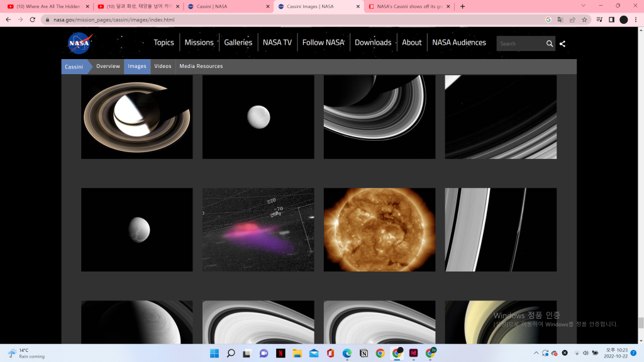Viewport: 644px width, 362px height.
Task: Close the 'Cassini Images | NASA' tab
Action: pos(358,6)
